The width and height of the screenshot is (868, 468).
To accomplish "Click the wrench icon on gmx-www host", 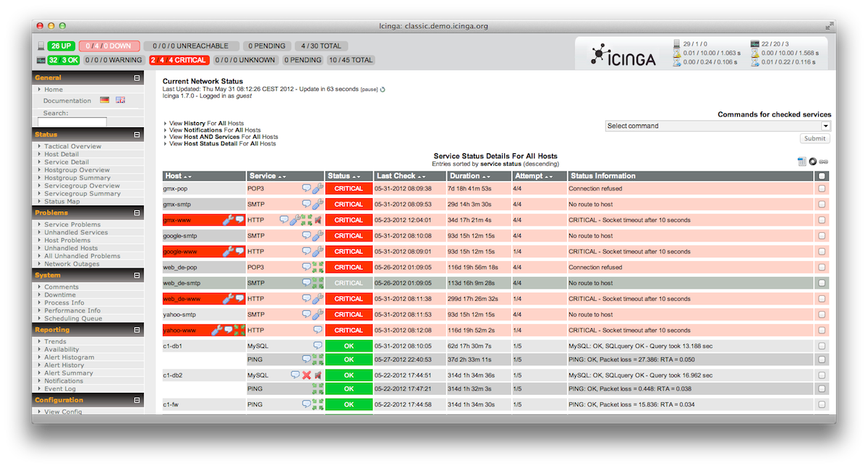I will click(228, 220).
